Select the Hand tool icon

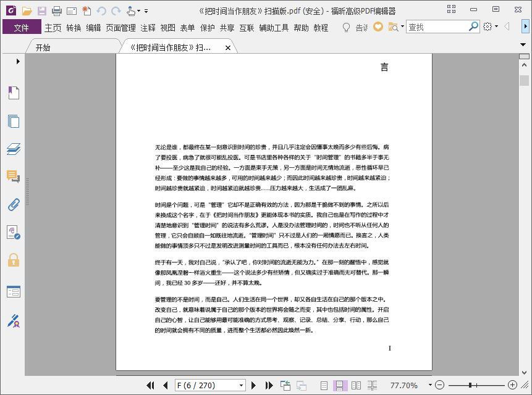(x=130, y=11)
